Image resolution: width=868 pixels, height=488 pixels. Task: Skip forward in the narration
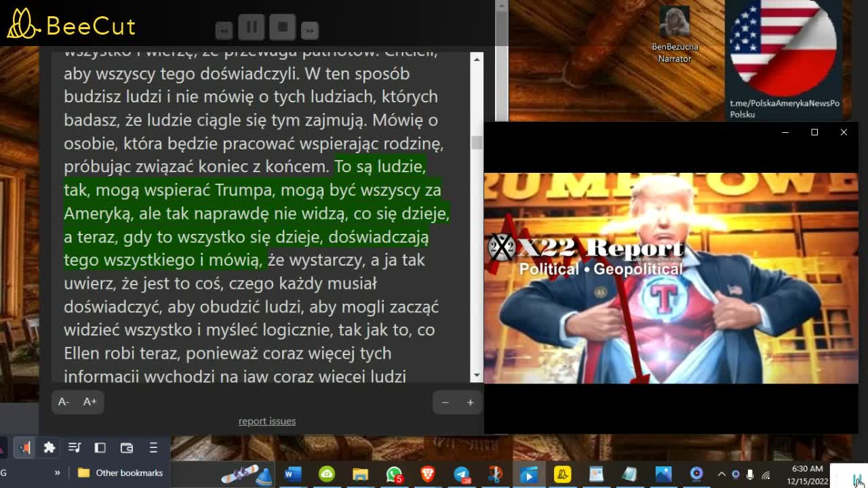[x=309, y=30]
